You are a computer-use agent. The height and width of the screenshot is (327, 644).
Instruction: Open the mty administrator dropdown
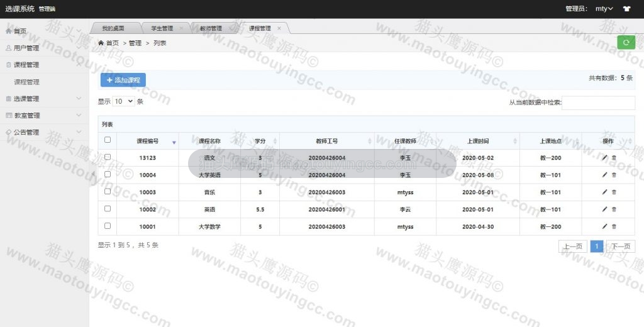click(604, 9)
